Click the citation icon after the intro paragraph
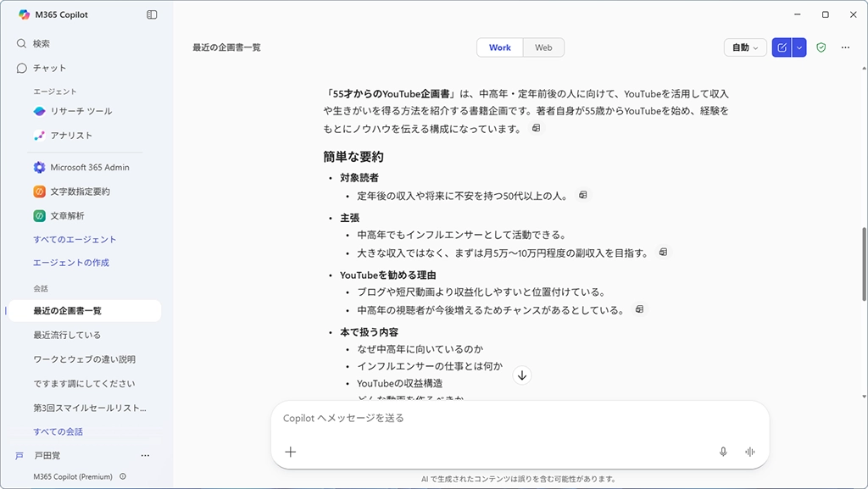868x489 pixels. pyautogui.click(x=536, y=128)
